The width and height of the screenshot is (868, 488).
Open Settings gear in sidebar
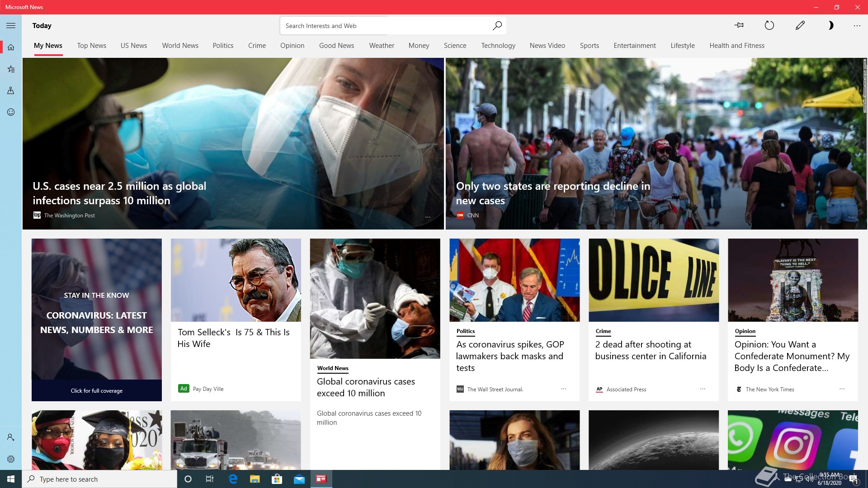point(11,459)
